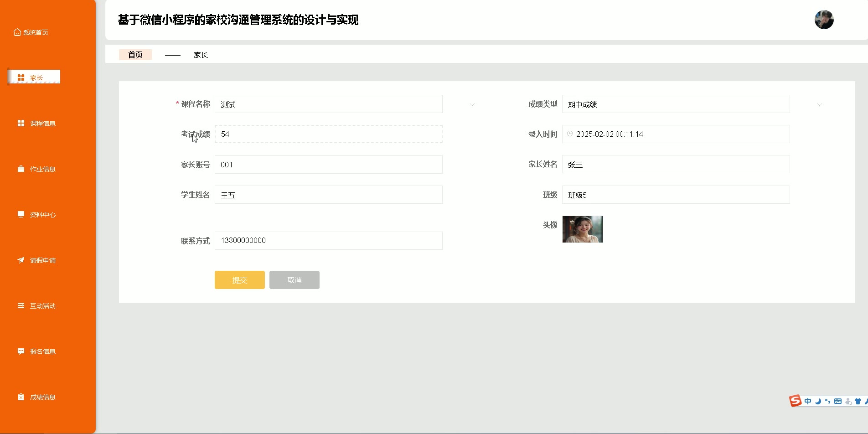Expand the 成绩类型 dropdown arrow
The width and height of the screenshot is (868, 434).
coord(820,104)
